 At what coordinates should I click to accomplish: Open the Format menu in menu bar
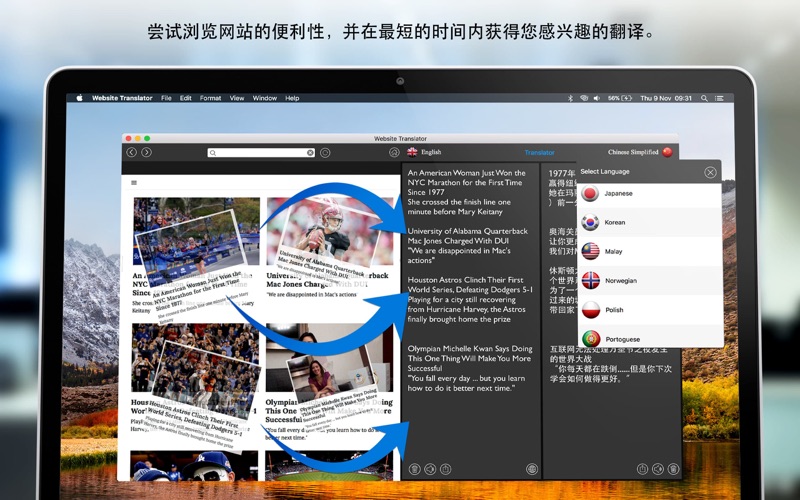click(x=210, y=98)
